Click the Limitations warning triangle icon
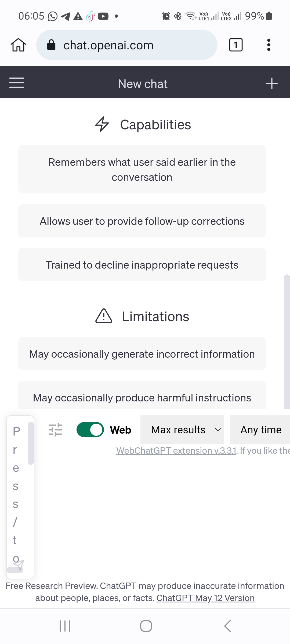Screen dimensions: 290x644 click(x=104, y=317)
